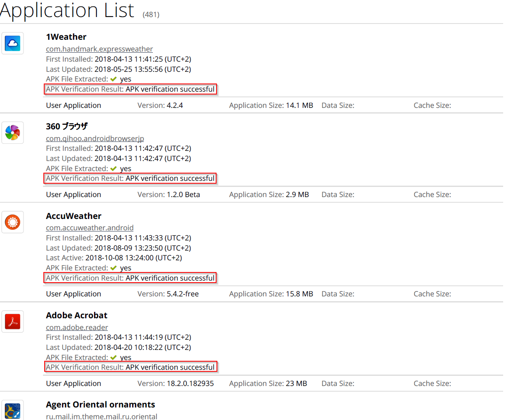This screenshot has height=420, width=523.
Task: Click the green checkmark in Adobe Acrobat entry
Action: 114,358
